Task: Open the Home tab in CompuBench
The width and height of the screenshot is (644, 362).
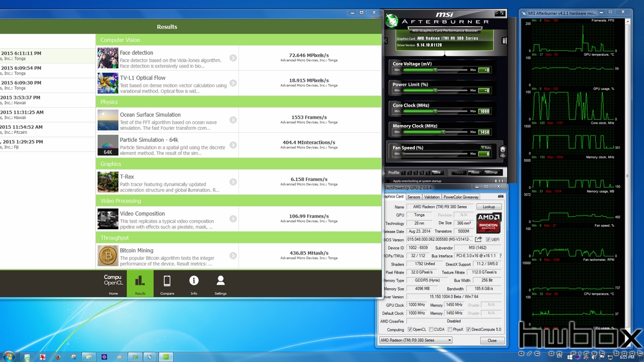Action: [113, 284]
